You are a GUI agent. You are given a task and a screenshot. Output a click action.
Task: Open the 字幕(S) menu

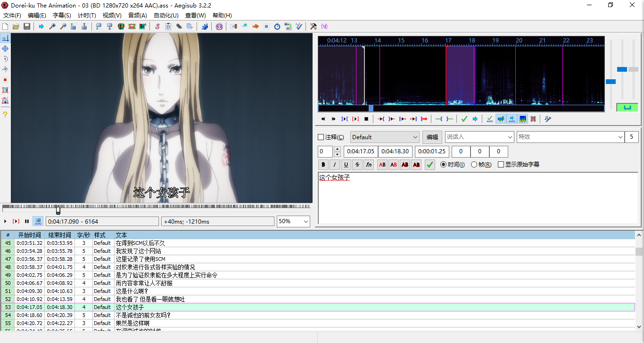click(x=62, y=16)
